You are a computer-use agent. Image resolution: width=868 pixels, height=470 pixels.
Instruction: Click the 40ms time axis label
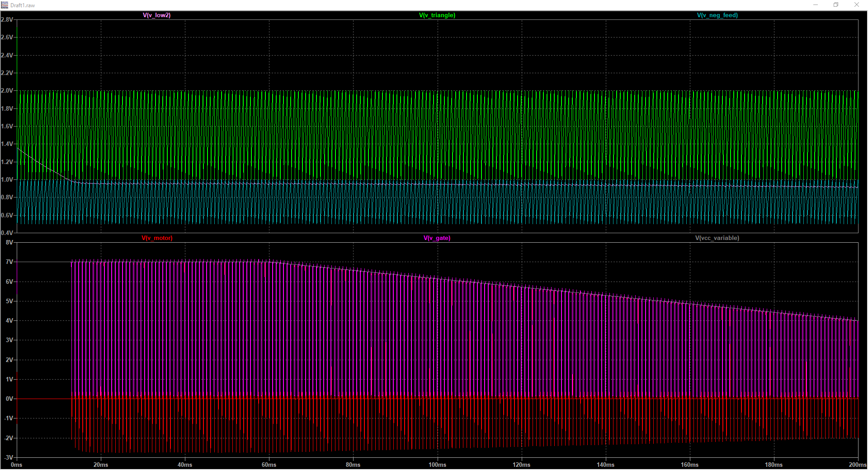coord(185,465)
